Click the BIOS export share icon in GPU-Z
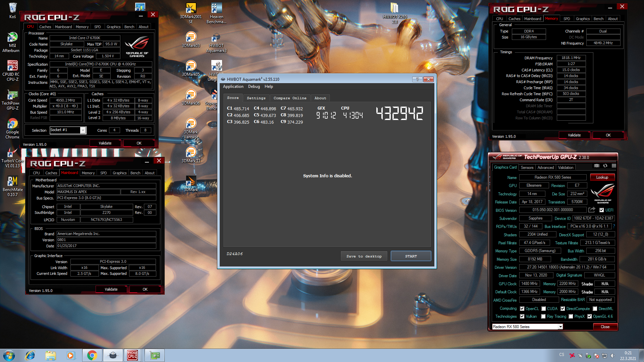Screen dimensions: 644x362 tap(592, 210)
